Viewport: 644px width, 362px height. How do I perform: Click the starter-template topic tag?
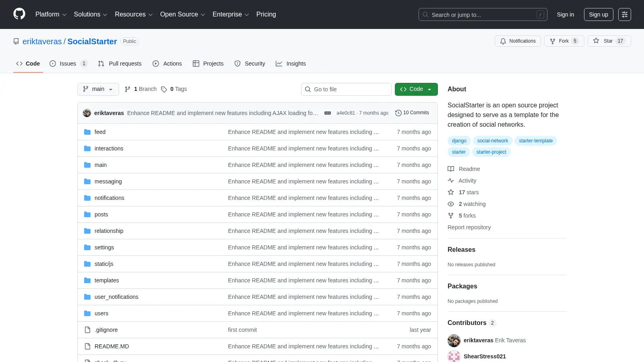[536, 141]
